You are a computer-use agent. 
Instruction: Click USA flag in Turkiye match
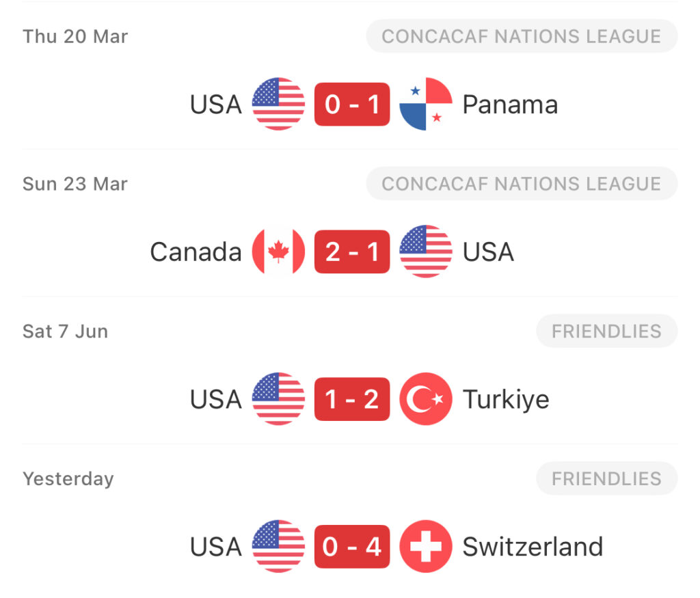click(278, 398)
